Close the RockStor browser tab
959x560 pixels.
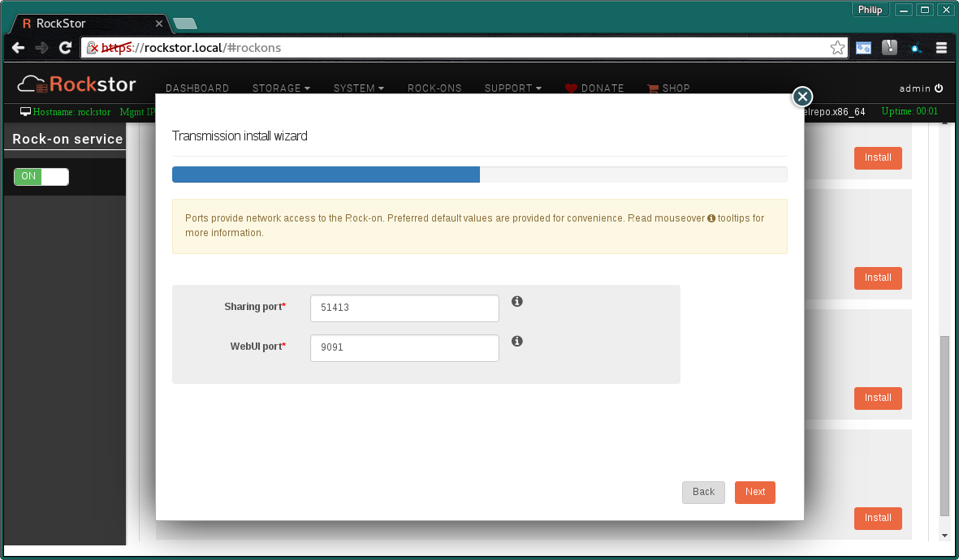[159, 24]
